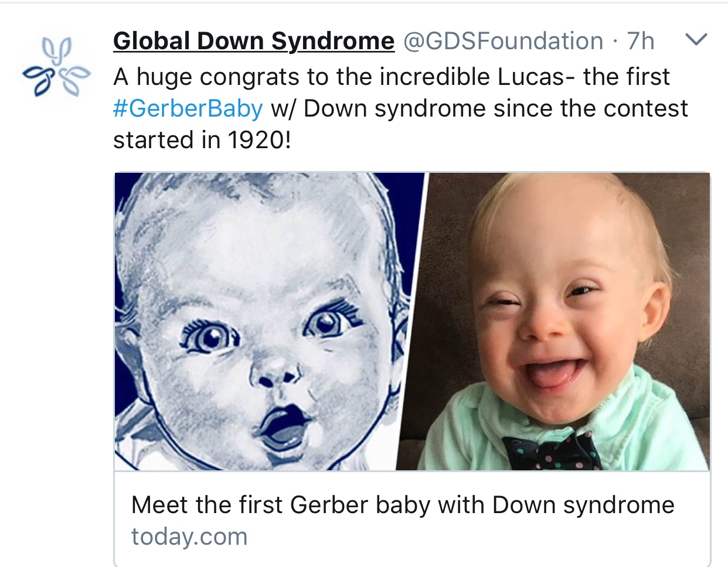Follow the #GerberBaby hashtag
Image resolution: width=728 pixels, height=567 pixels.
188,108
